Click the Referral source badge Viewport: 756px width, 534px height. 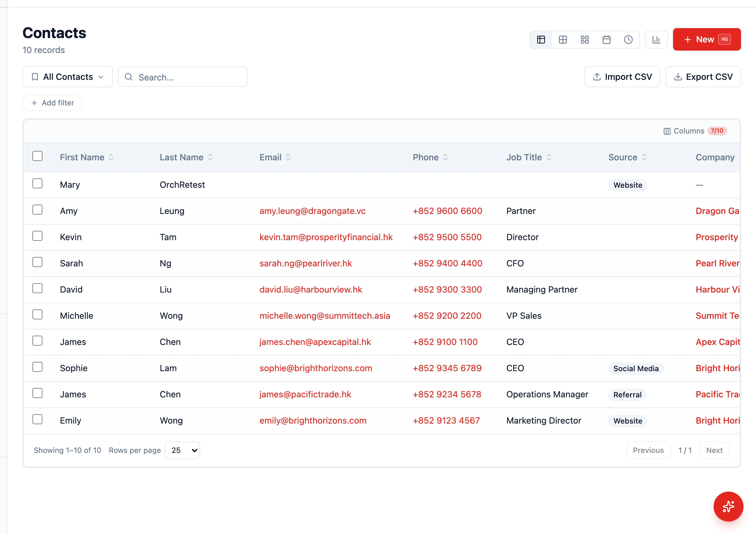[x=627, y=394]
